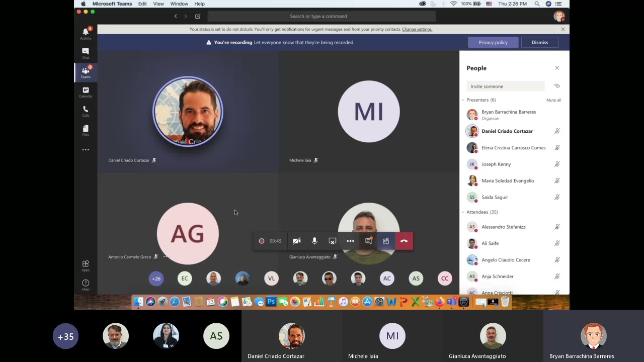Open Files in the left sidebar
Screen dimensions: 644x362
(x=86, y=130)
